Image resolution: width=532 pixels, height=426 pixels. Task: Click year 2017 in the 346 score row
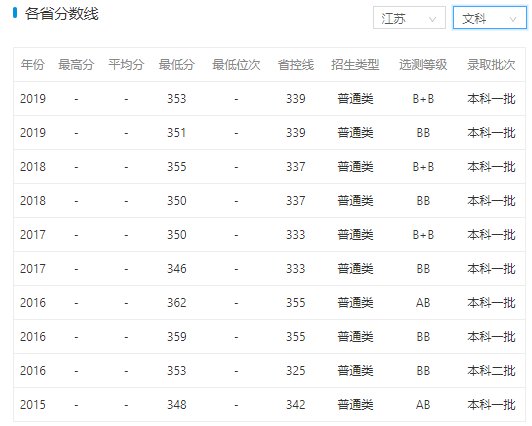point(33,269)
